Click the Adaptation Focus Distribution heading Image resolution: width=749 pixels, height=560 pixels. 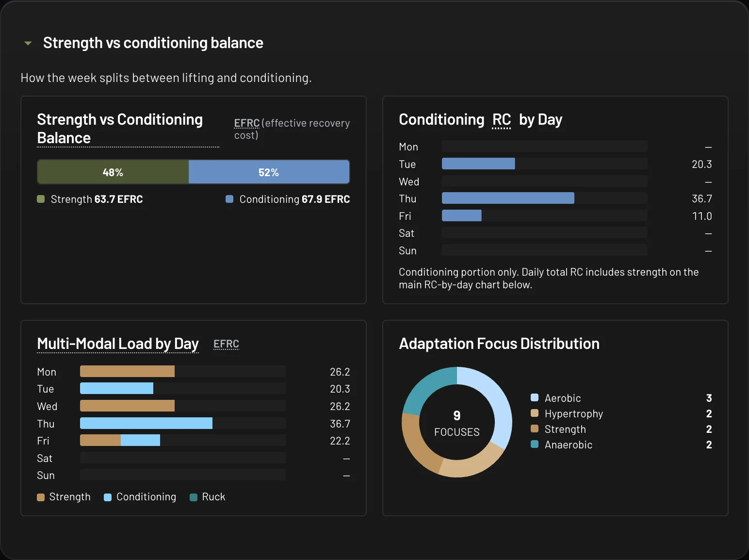pos(499,344)
